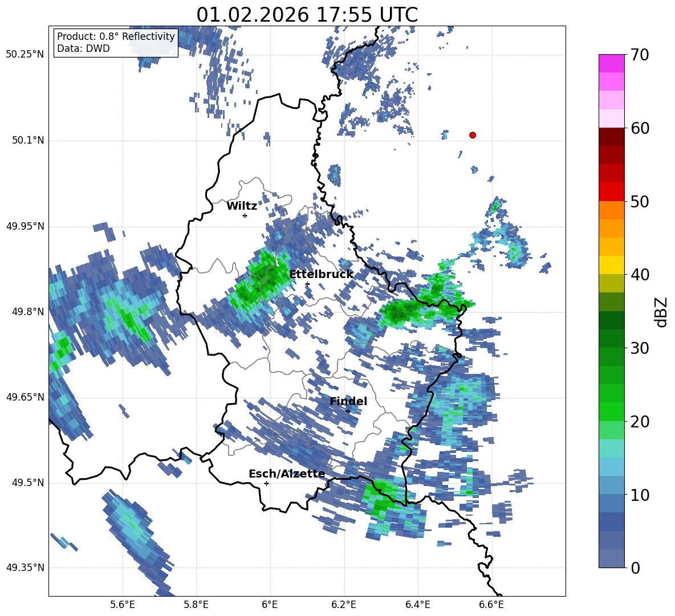Pick the dark maroon colorbar swatch below 60

[611, 137]
